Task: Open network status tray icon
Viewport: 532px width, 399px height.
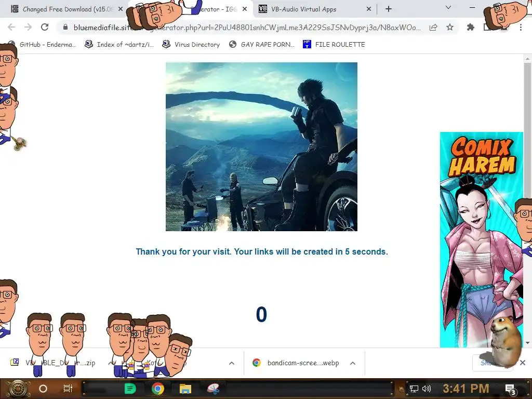Action: pyautogui.click(x=414, y=389)
